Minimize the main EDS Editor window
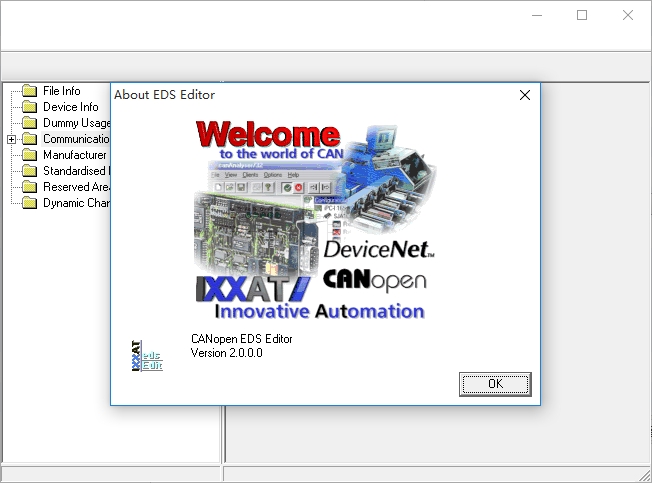The width and height of the screenshot is (652, 483). click(537, 15)
